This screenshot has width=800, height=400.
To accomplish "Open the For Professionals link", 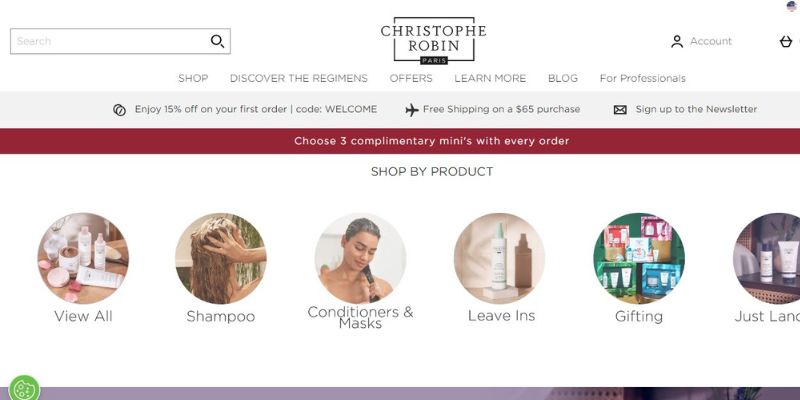I will pyautogui.click(x=642, y=79).
